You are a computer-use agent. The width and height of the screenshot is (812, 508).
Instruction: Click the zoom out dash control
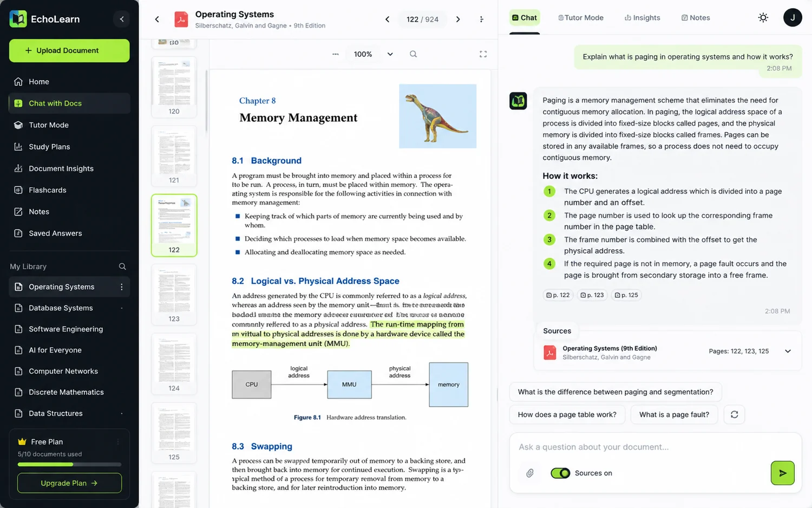click(x=335, y=54)
